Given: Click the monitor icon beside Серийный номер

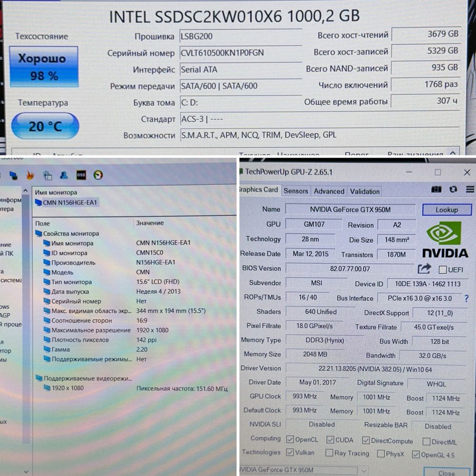Looking at the screenshot, I should click(47, 301).
